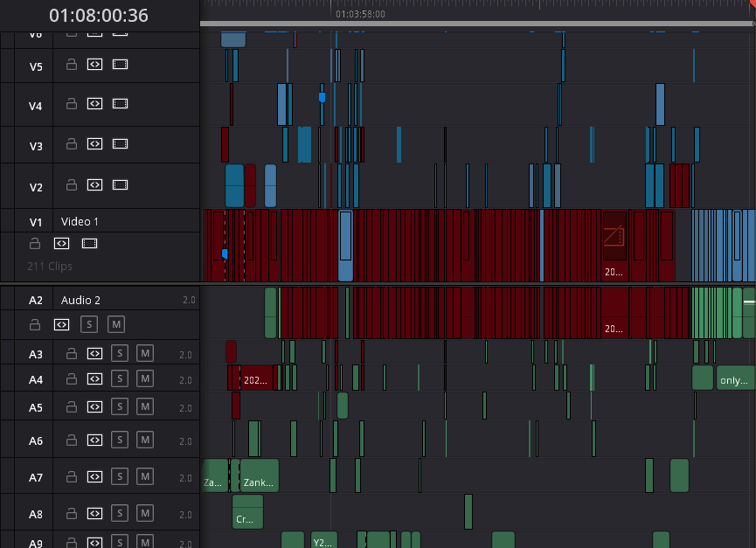Disable the Video 1 track

click(90, 243)
